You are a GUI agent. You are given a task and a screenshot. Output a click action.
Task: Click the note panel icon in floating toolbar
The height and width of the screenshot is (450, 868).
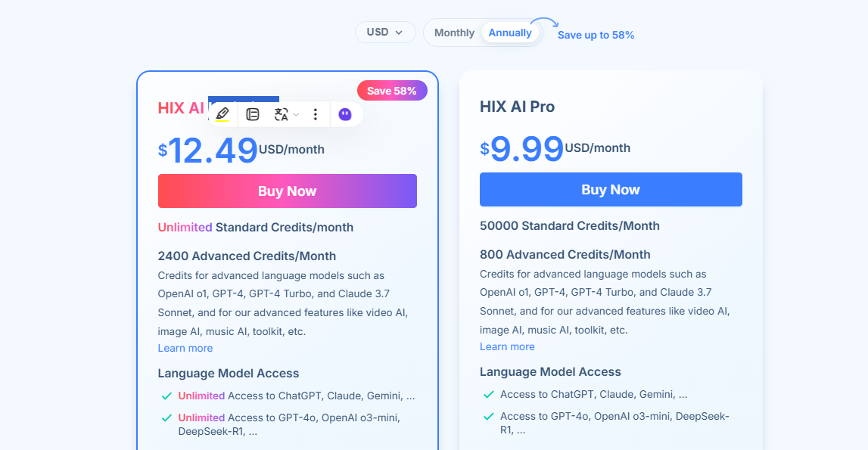(x=253, y=114)
